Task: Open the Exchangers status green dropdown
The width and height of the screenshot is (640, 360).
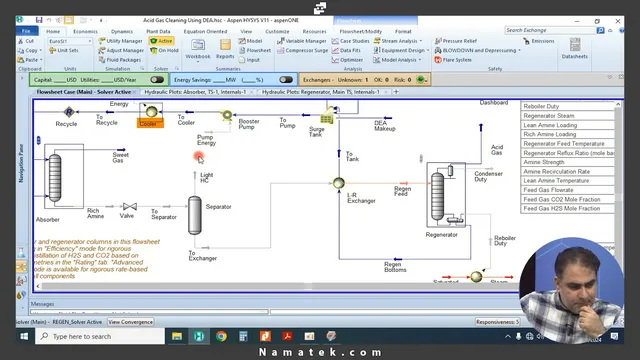Action: (422, 80)
